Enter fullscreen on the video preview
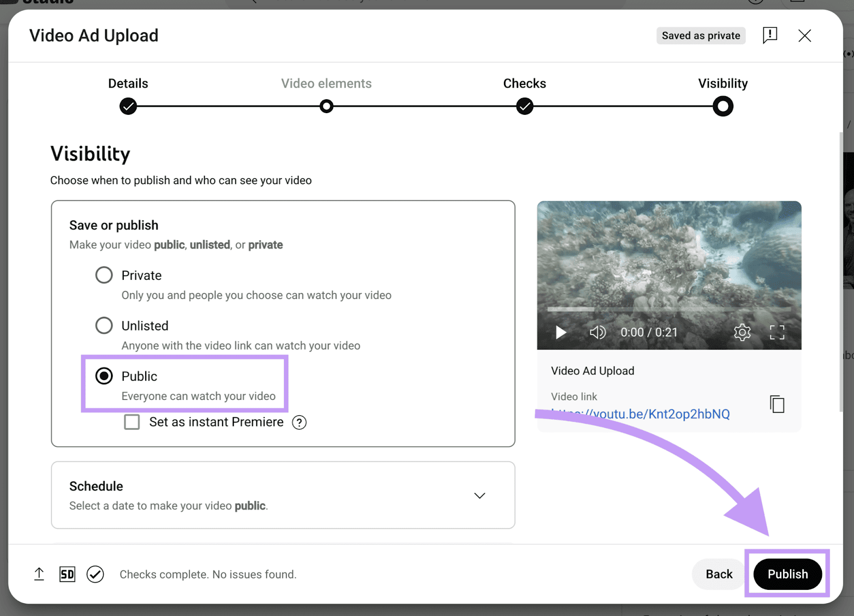This screenshot has width=854, height=616. click(x=778, y=332)
